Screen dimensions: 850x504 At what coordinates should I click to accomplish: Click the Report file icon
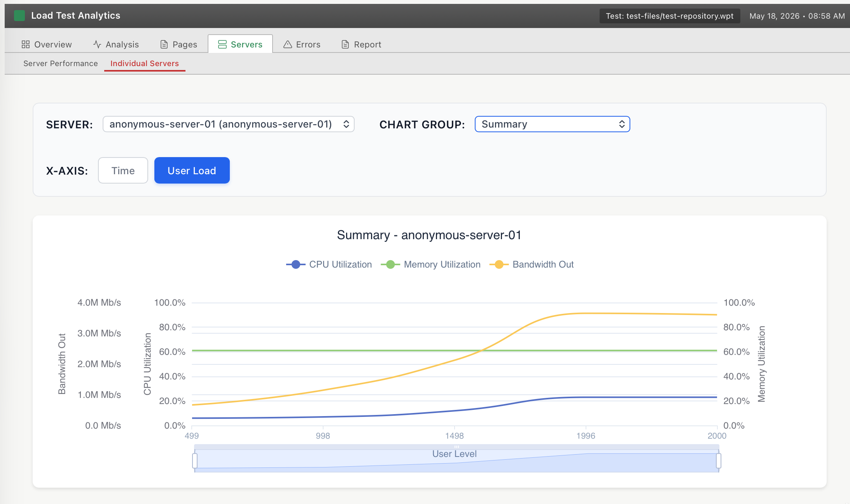click(x=345, y=44)
